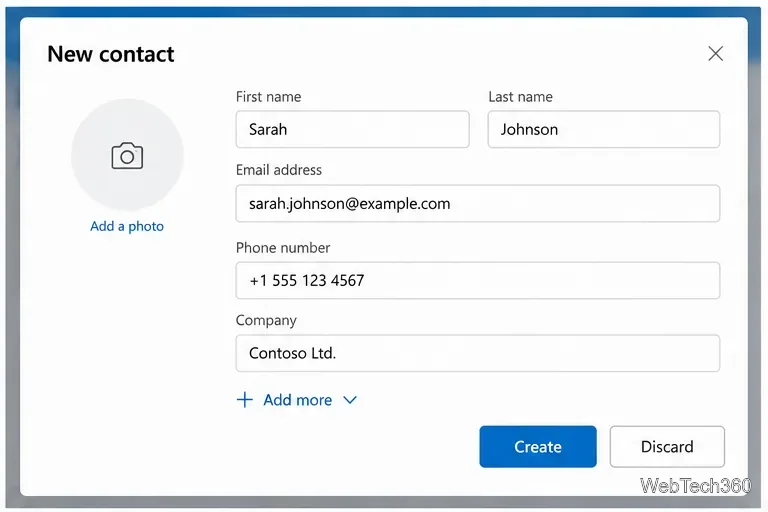768x512 pixels.
Task: Click the Last name field containing Johnson
Action: click(x=604, y=129)
